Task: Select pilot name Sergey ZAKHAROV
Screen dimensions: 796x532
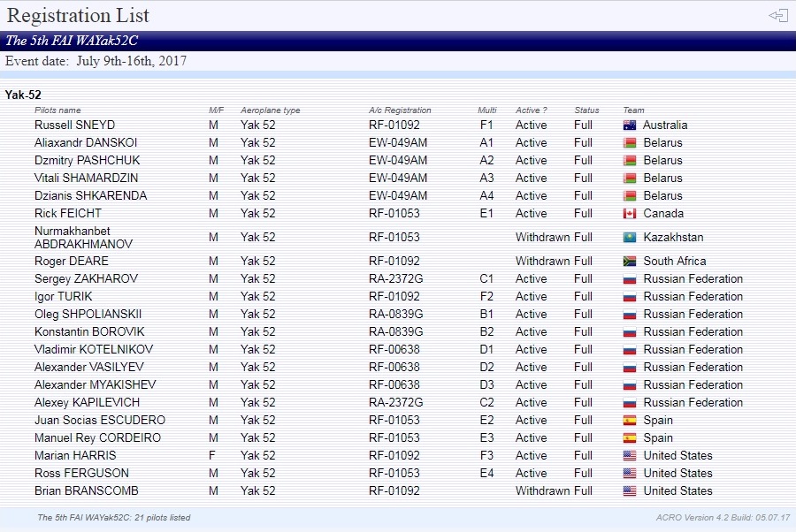Action: click(87, 279)
